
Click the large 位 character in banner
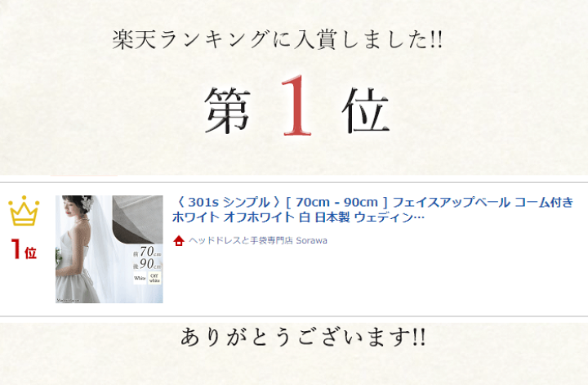[365, 110]
